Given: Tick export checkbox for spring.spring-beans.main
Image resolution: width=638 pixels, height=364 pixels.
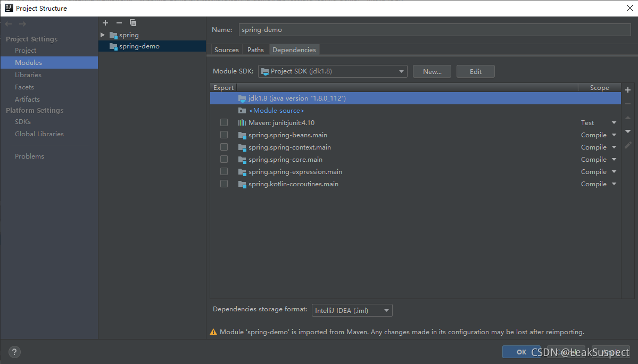Looking at the screenshot, I should coord(224,135).
